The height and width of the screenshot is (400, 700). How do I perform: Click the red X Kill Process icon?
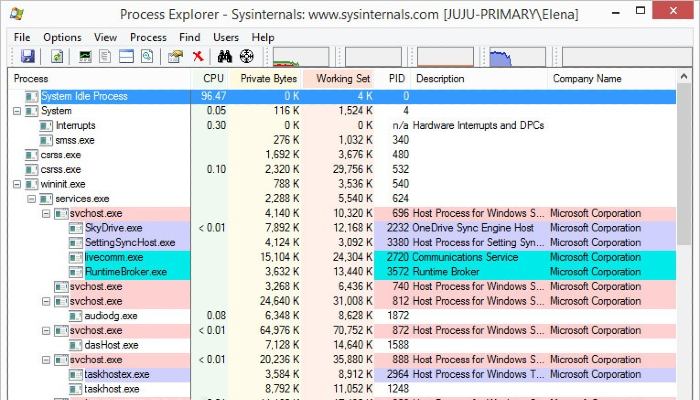pos(198,56)
